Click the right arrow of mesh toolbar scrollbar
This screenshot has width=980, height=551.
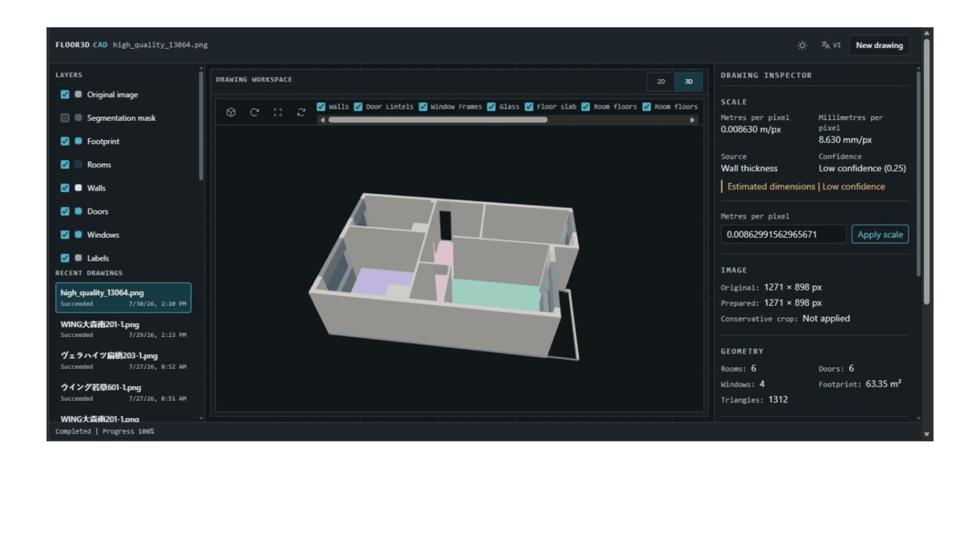[692, 120]
